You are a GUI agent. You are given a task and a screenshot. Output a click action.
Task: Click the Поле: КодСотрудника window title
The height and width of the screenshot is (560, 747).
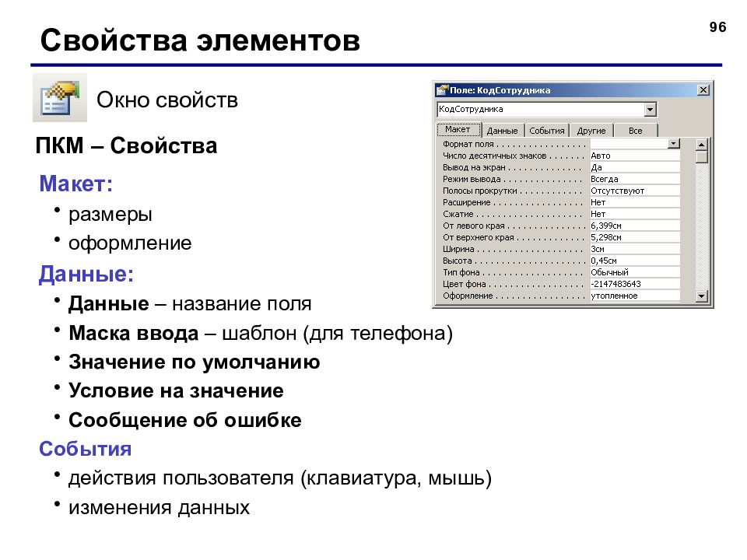click(x=500, y=90)
